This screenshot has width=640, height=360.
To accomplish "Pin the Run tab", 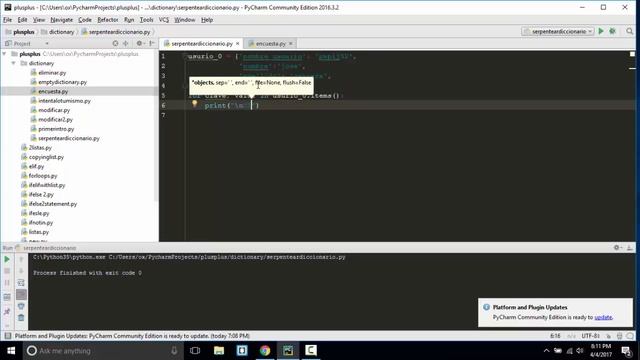I will 7,312.
